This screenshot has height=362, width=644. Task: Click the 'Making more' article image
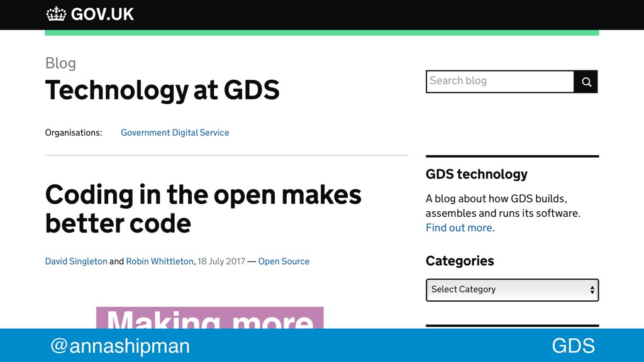[x=210, y=317]
